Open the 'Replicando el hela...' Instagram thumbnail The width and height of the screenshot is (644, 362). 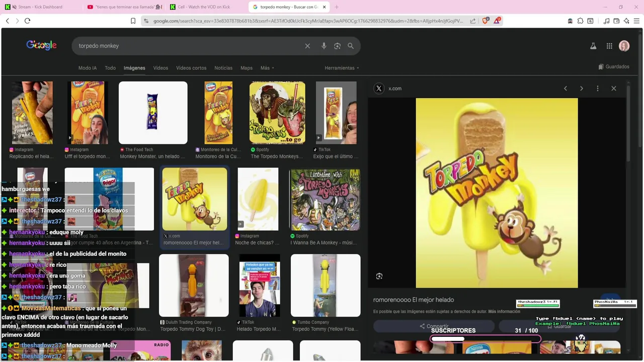[32, 113]
